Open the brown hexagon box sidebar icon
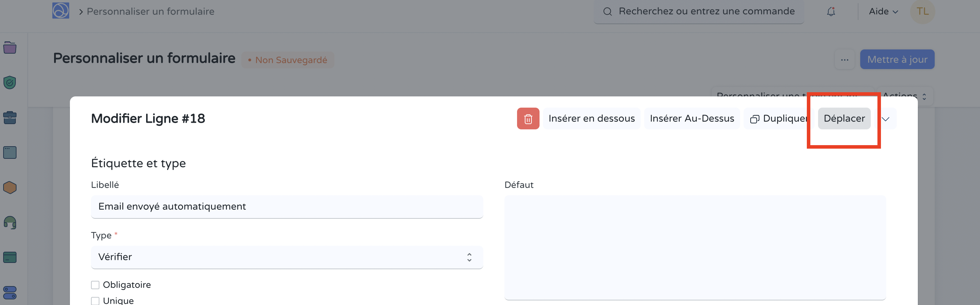Viewport: 980px width, 305px height. (x=10, y=187)
